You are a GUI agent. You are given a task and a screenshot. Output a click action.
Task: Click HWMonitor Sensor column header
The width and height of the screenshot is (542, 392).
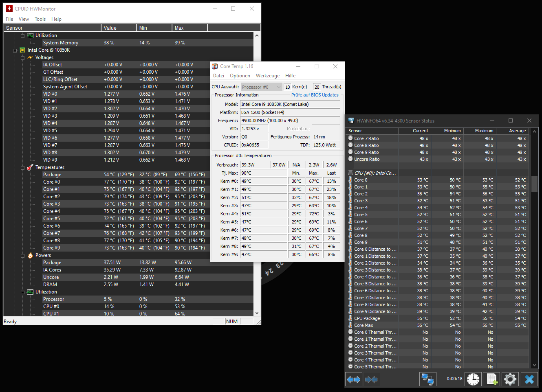[52, 28]
